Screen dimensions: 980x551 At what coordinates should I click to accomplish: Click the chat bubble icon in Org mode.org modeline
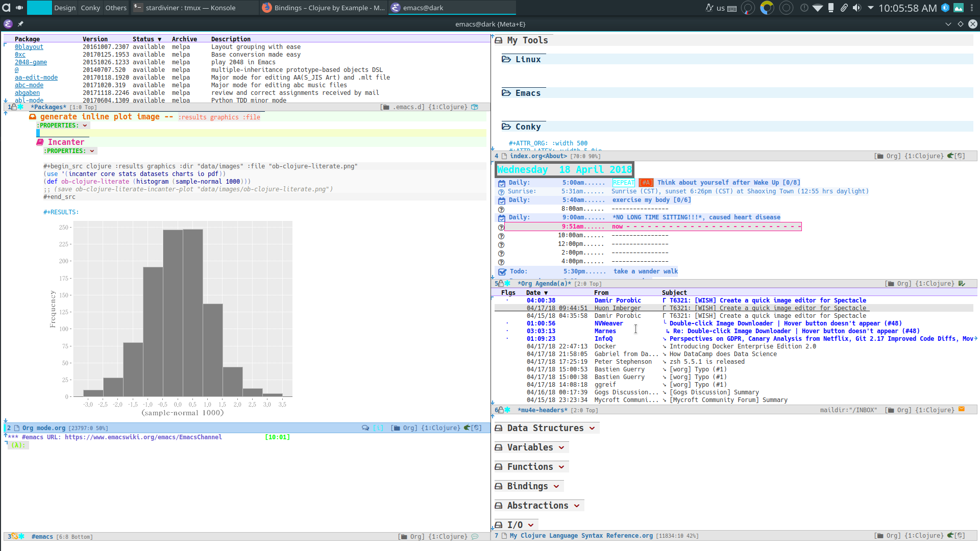[365, 428]
